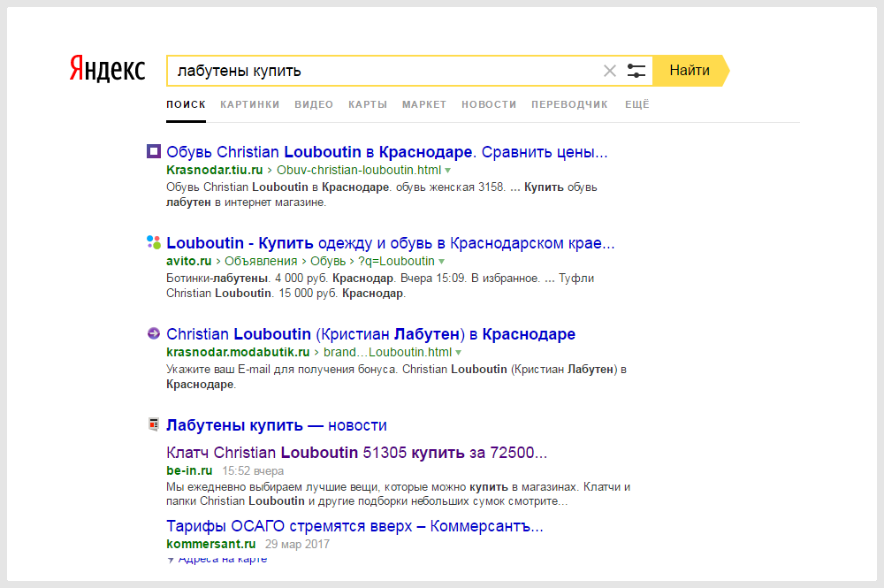This screenshot has height=588, width=884.
Task: Switch to the Картинки tab
Action: coord(250,104)
